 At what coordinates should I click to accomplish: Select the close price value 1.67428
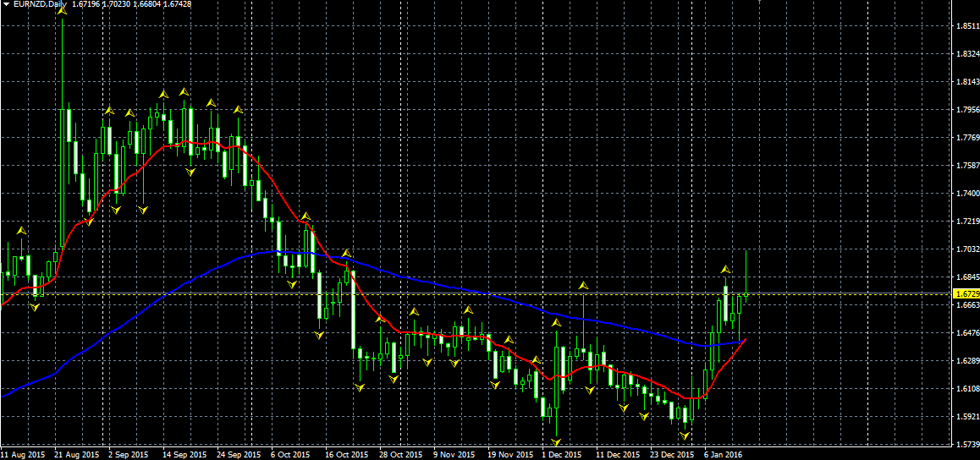178,3
